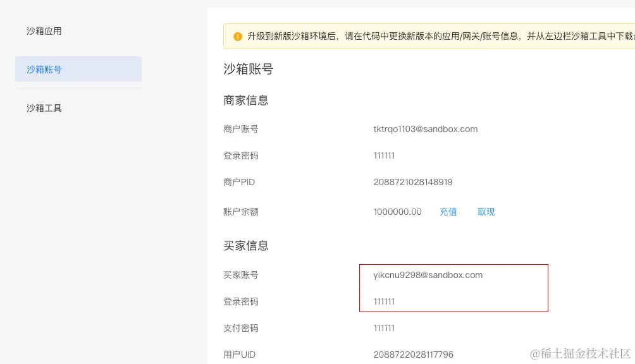Click the 用户UID label
Screen dimensions: 635x364
pyautogui.click(x=239, y=355)
